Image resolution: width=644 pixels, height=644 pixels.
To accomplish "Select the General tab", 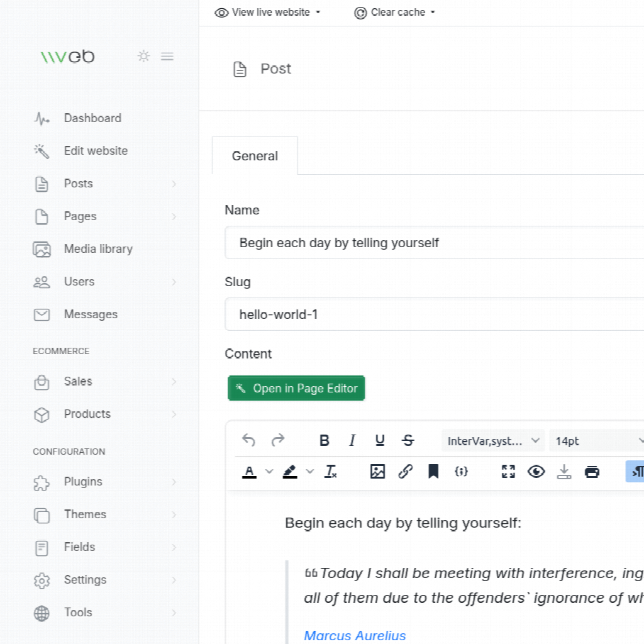I will point(255,156).
